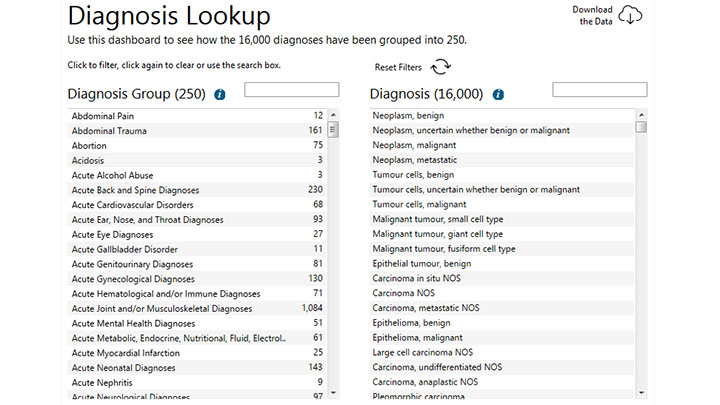Select Large cell carcinoma NOS

(502, 352)
